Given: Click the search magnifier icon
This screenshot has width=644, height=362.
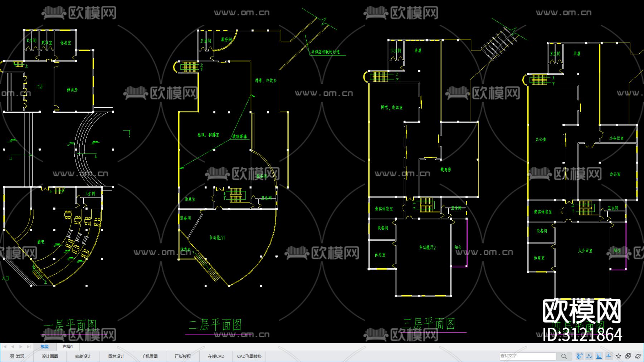Looking at the screenshot, I should tap(564, 356).
